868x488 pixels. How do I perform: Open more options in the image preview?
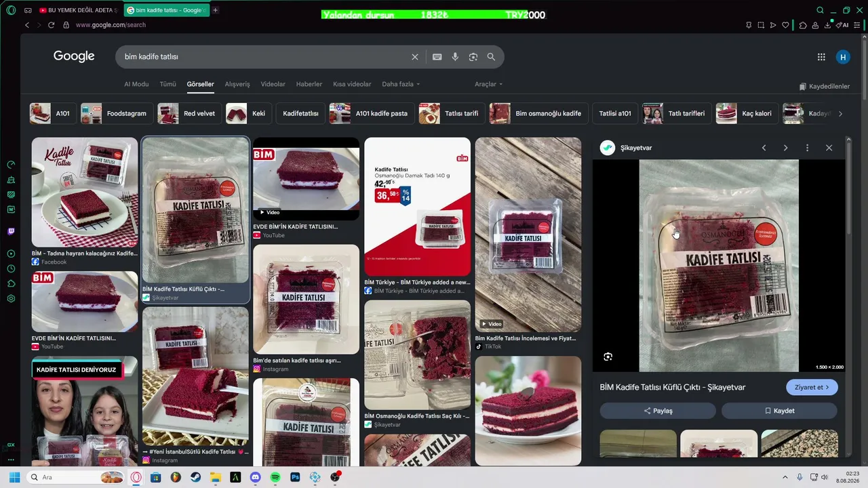click(x=807, y=148)
